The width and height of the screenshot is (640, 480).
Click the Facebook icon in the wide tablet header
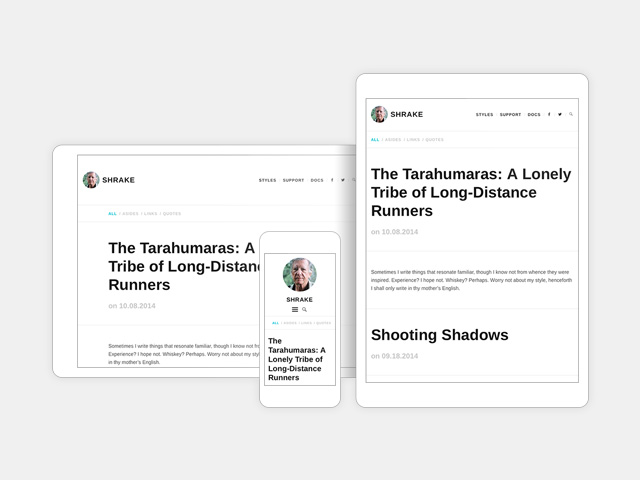332,181
